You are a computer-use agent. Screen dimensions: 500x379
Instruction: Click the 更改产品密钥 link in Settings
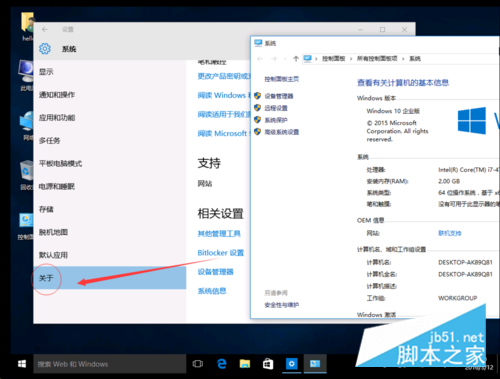pyautogui.click(x=224, y=76)
